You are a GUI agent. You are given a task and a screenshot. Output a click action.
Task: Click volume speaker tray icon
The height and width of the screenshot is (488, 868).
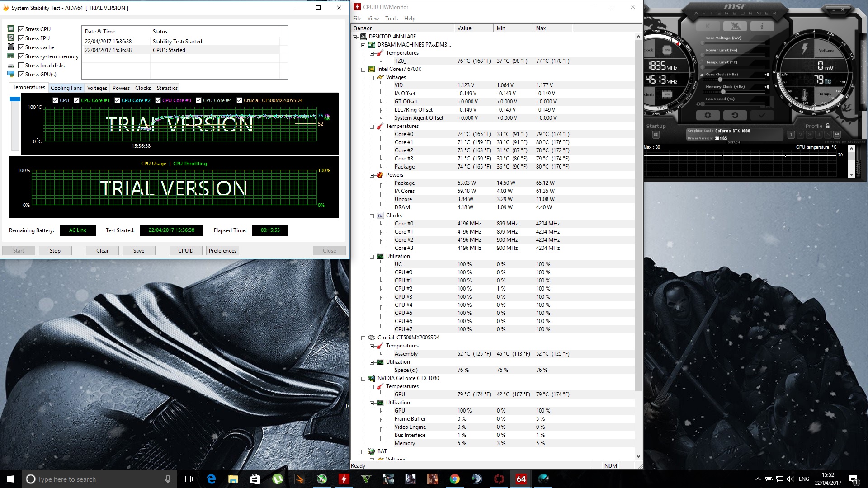(790, 479)
